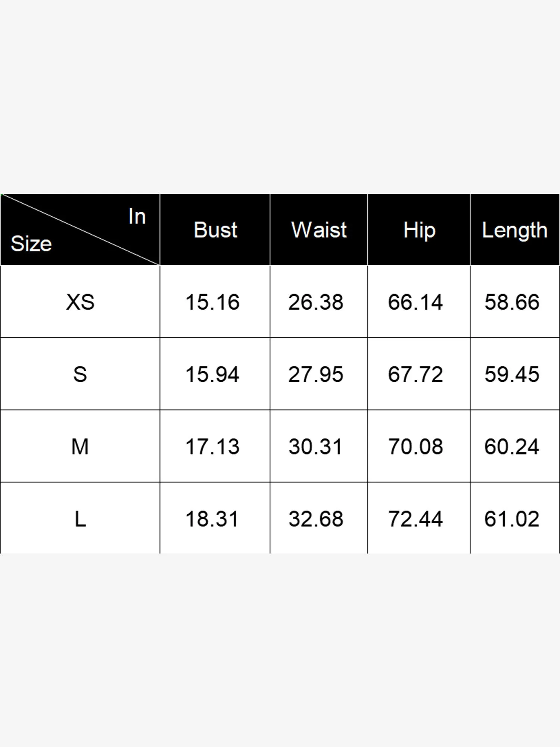
Task: Select L hip value 72.44
Action: click(x=416, y=519)
